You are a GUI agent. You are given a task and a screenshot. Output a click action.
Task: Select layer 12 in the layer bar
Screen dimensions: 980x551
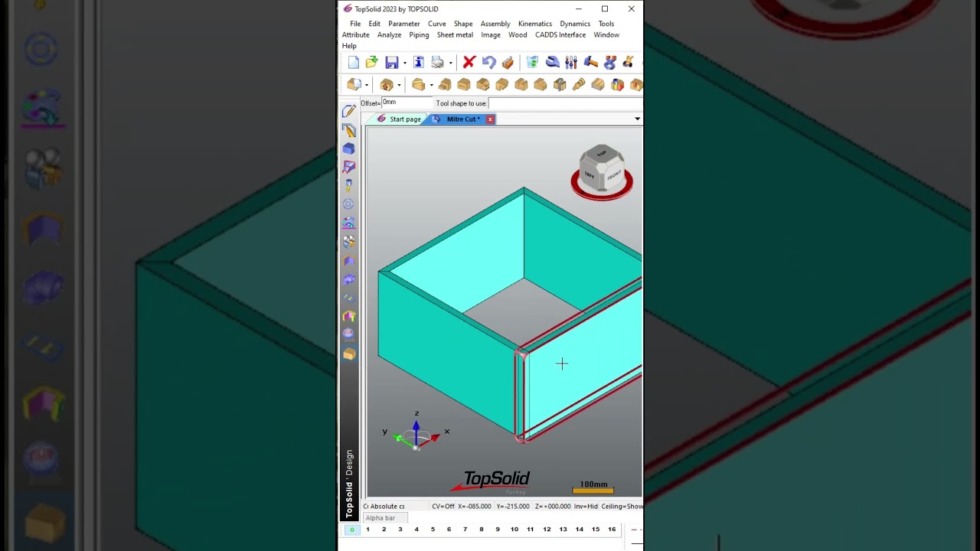point(547,530)
